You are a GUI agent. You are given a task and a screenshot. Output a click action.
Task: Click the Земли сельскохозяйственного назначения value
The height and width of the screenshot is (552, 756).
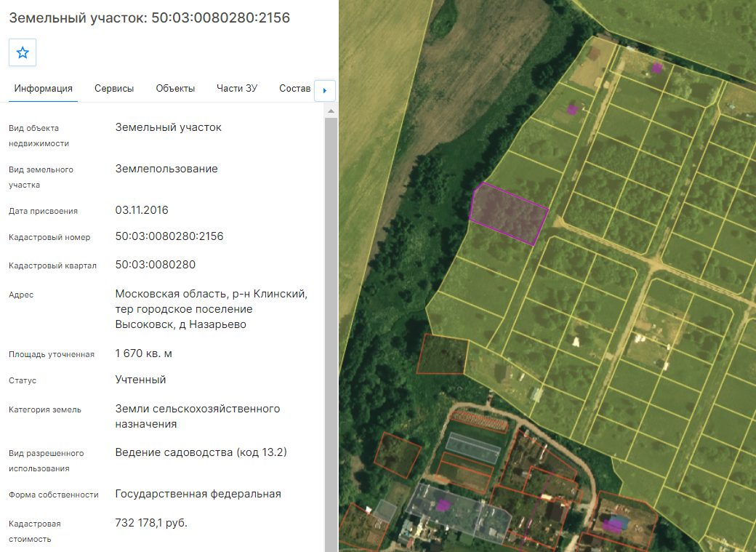pos(198,417)
